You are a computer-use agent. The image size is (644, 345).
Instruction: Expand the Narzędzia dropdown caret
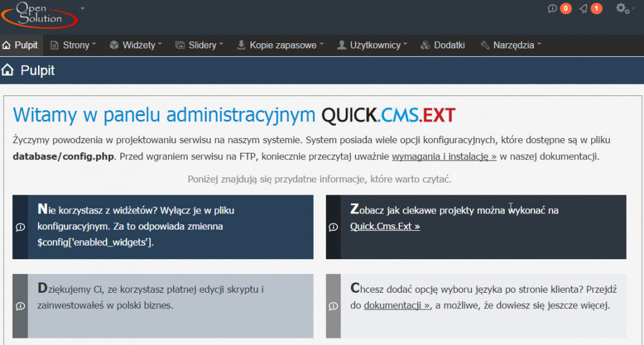click(x=539, y=44)
